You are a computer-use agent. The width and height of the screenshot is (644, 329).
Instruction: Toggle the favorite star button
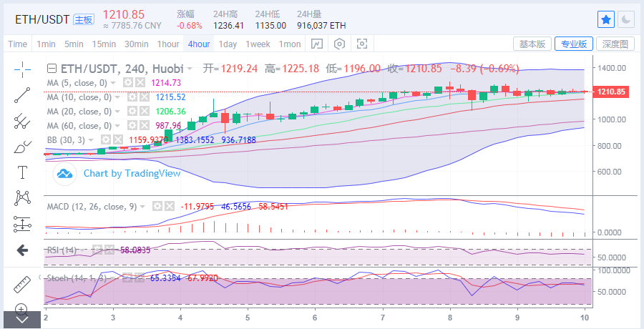coord(606,19)
